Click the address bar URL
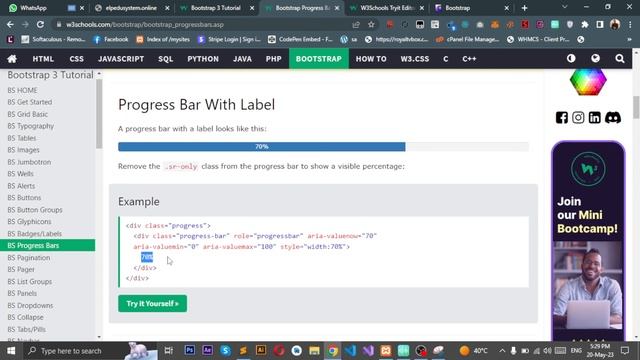 [x=145, y=24]
